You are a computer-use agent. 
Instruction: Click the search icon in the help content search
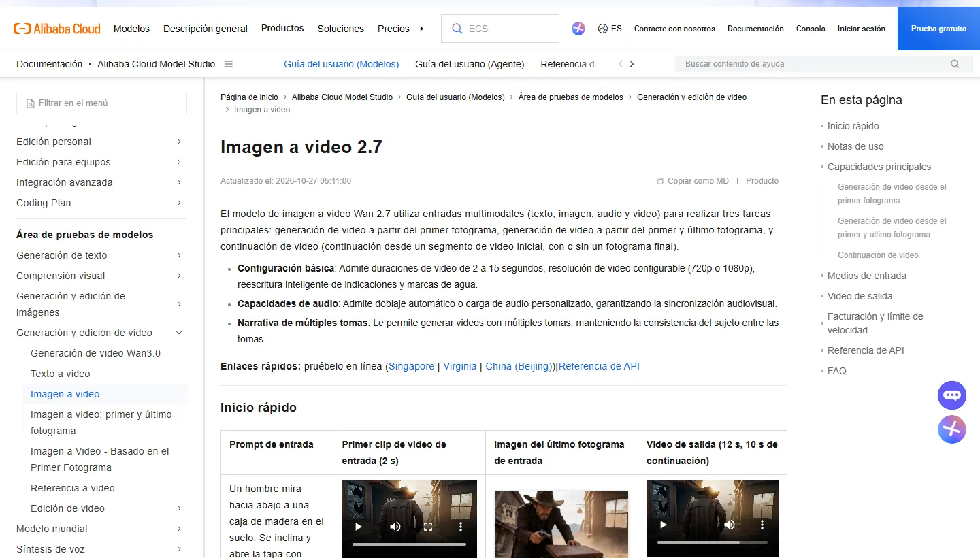(x=955, y=64)
